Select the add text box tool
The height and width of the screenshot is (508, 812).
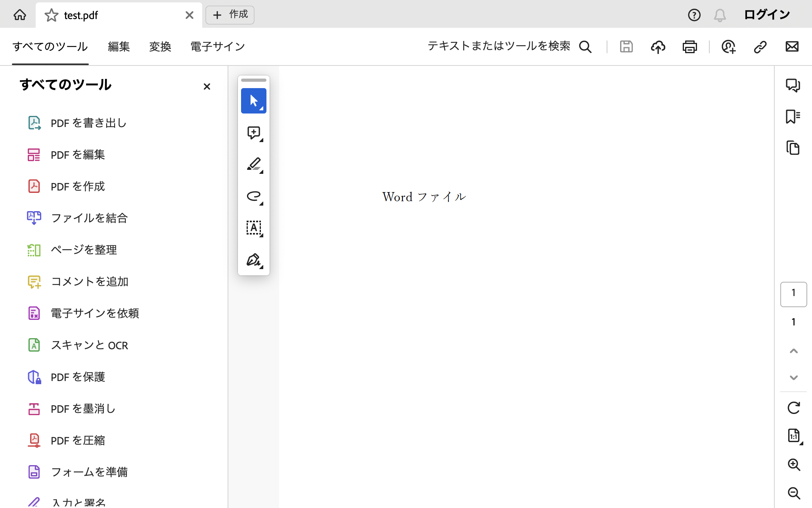[x=254, y=228]
